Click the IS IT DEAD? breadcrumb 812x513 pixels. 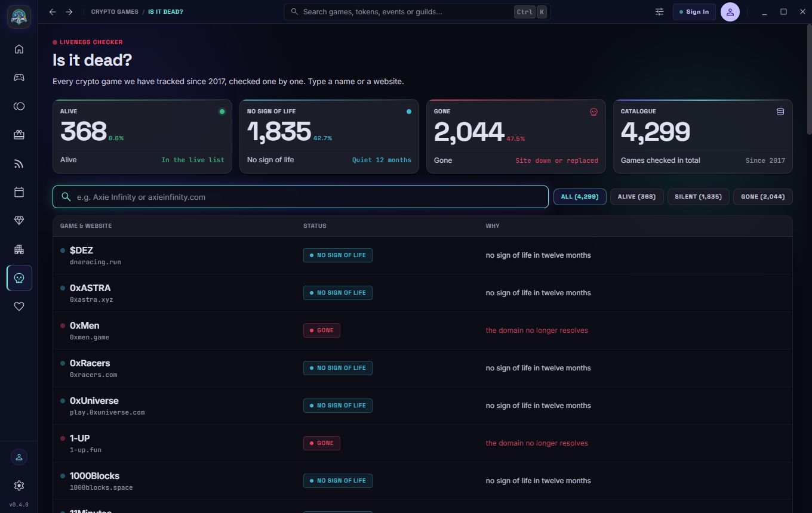tap(166, 12)
